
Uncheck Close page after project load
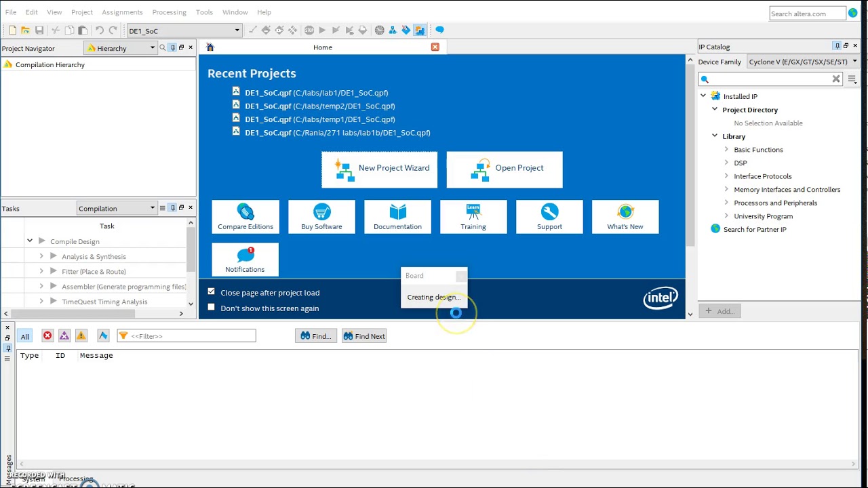coord(212,292)
